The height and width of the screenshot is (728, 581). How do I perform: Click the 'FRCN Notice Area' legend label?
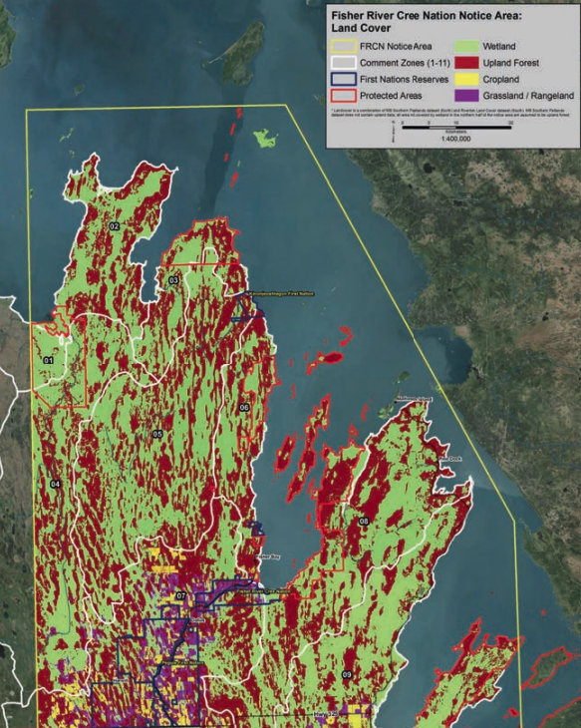(x=396, y=47)
